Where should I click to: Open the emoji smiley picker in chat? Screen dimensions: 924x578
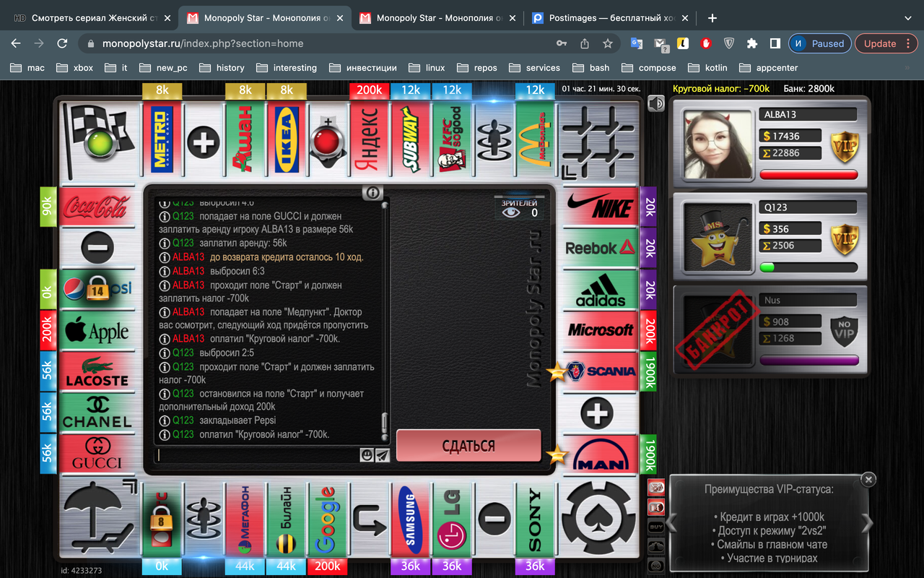point(367,455)
